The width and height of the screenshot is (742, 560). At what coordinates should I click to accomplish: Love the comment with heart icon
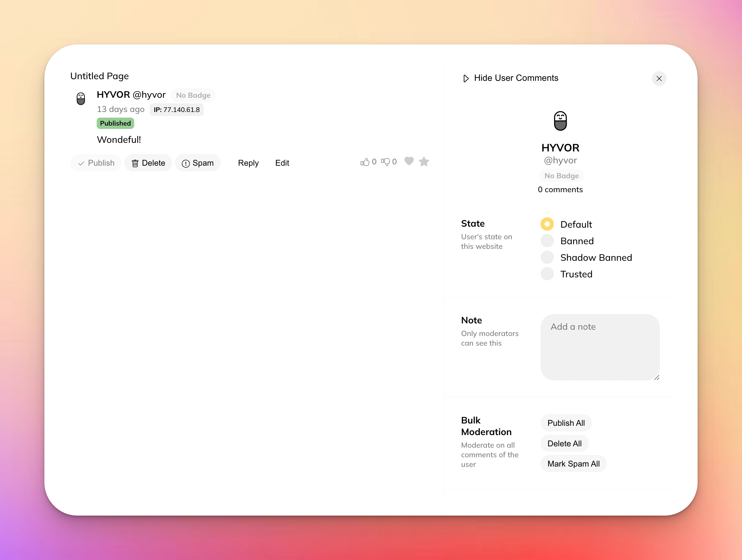[x=409, y=161]
